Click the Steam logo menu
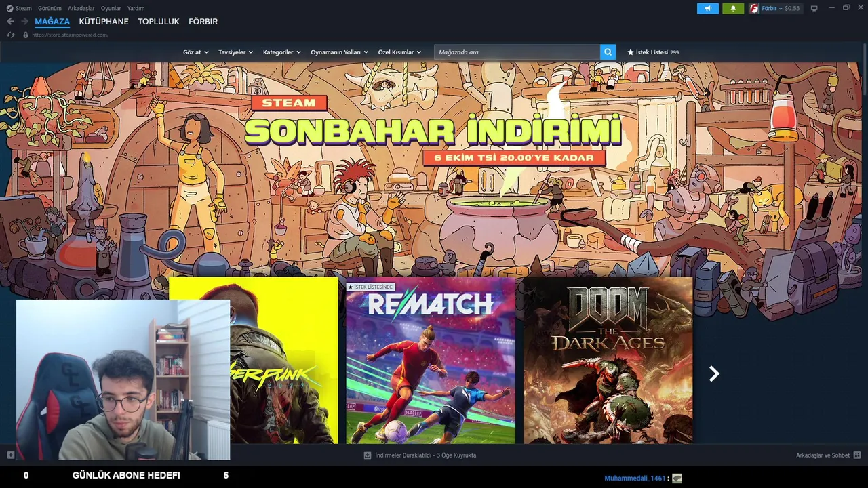868x488 pixels. pyautogui.click(x=9, y=9)
